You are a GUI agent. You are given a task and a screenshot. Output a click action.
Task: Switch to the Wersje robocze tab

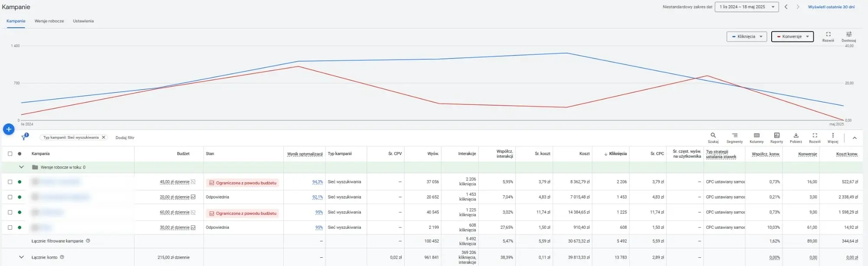49,21
